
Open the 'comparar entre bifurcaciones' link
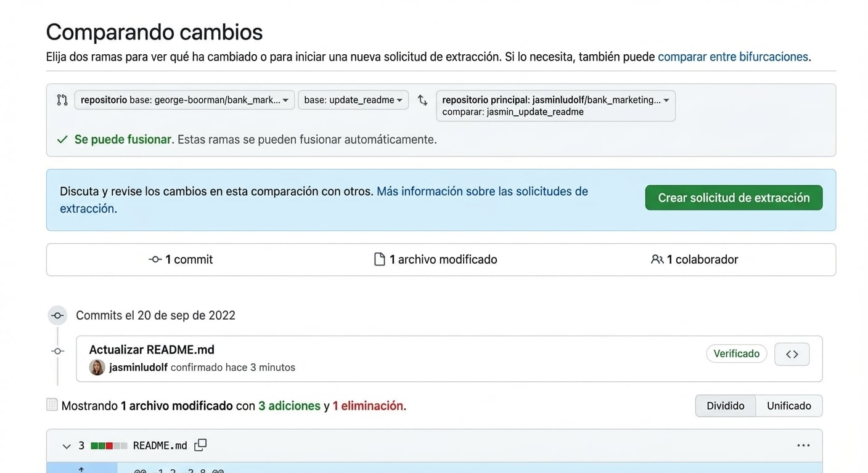[x=733, y=57]
